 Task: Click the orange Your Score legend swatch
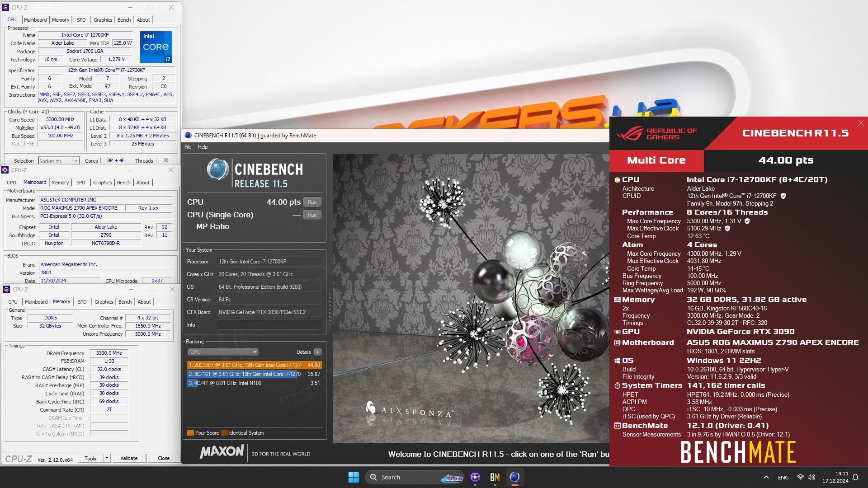coord(190,433)
